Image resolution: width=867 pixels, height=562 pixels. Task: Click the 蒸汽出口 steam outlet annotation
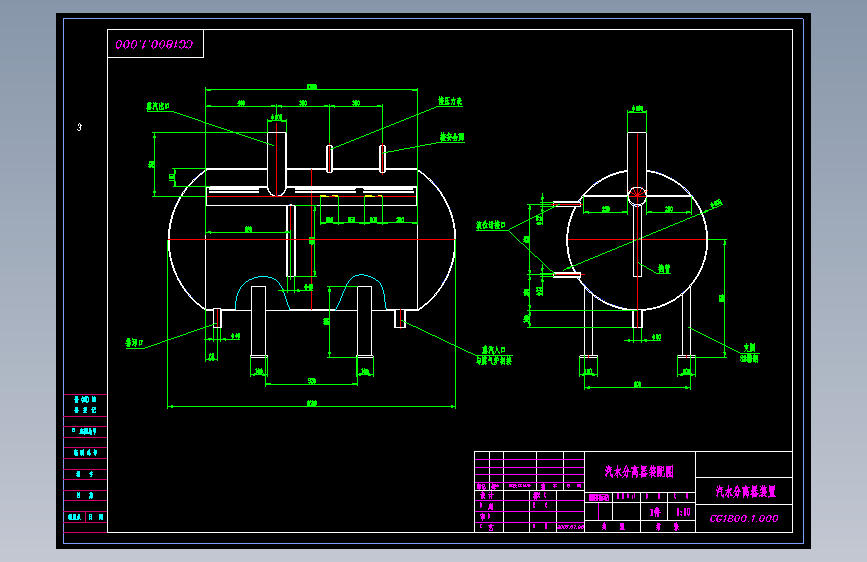click(158, 106)
